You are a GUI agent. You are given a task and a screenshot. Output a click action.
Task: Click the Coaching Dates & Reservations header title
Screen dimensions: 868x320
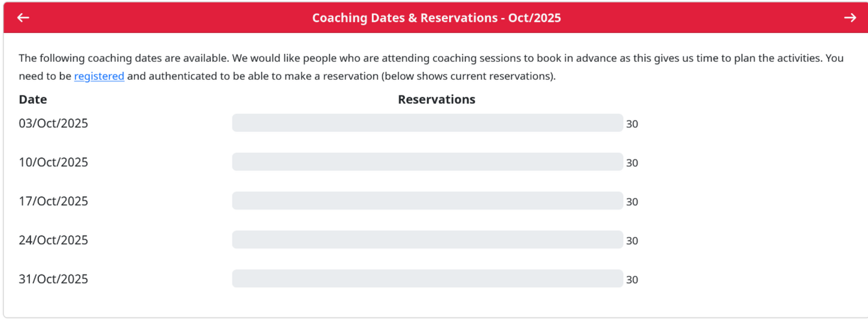coord(436,18)
